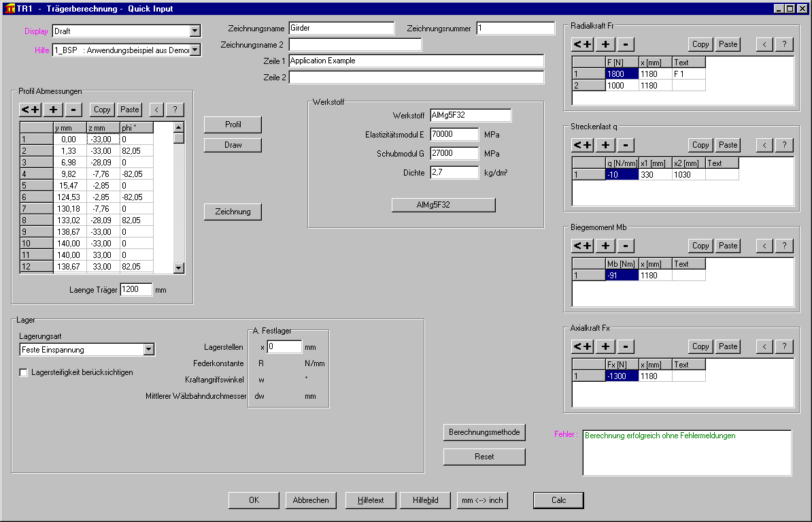Select the F [N] cell with 1800

[x=622, y=74]
